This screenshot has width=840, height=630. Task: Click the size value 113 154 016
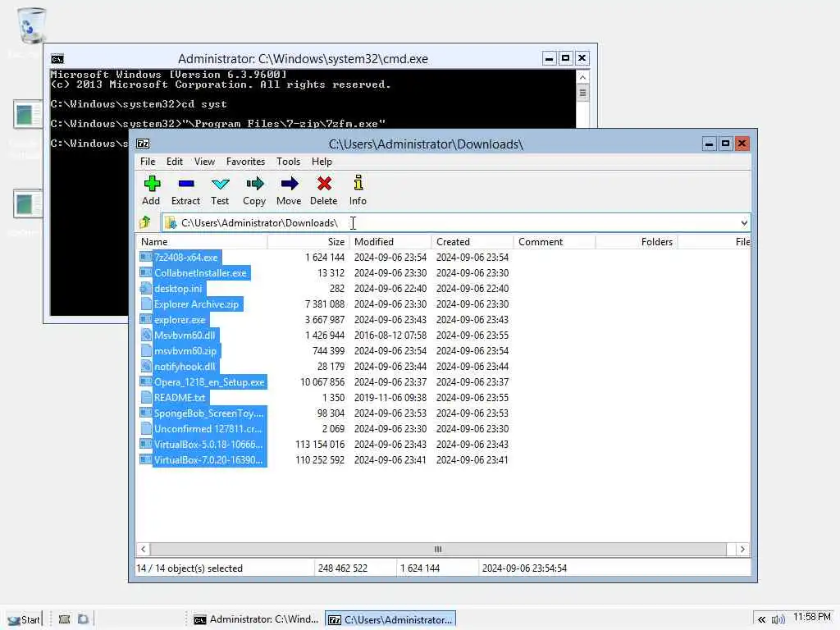click(x=320, y=444)
